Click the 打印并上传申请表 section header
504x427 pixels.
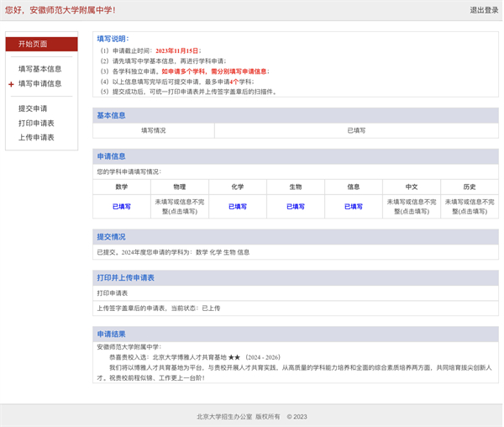[x=296, y=278]
